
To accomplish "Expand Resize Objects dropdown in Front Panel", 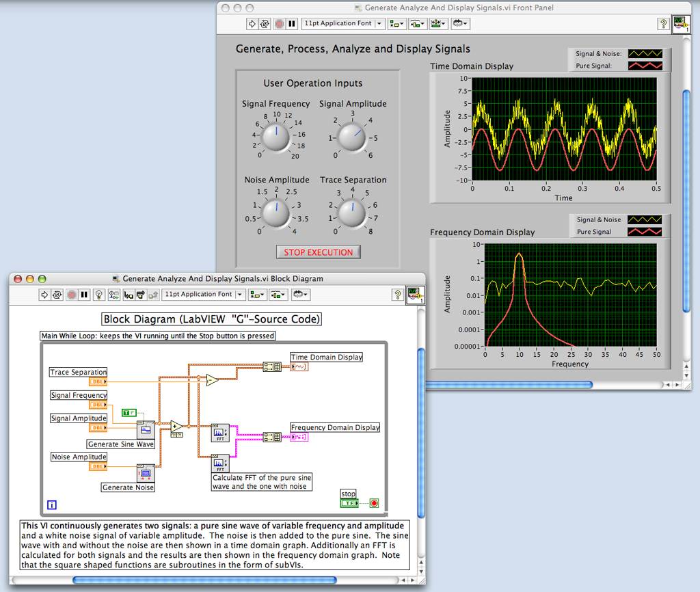I will click(439, 23).
